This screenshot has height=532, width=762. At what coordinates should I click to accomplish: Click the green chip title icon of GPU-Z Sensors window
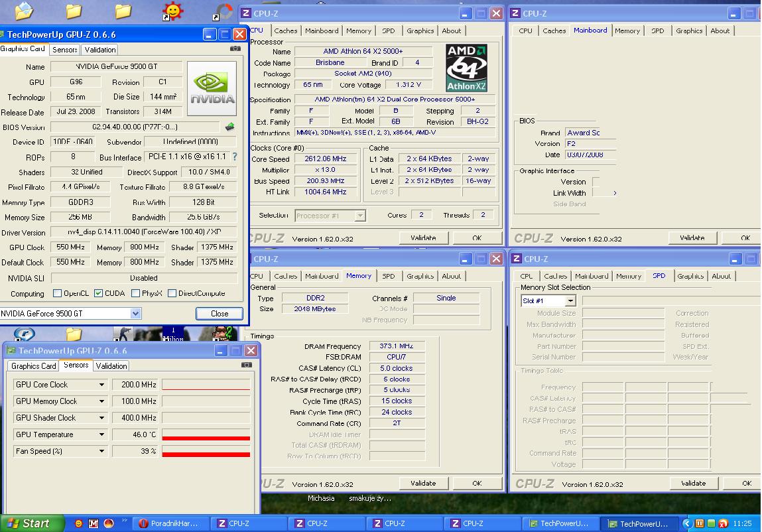pos(11,350)
